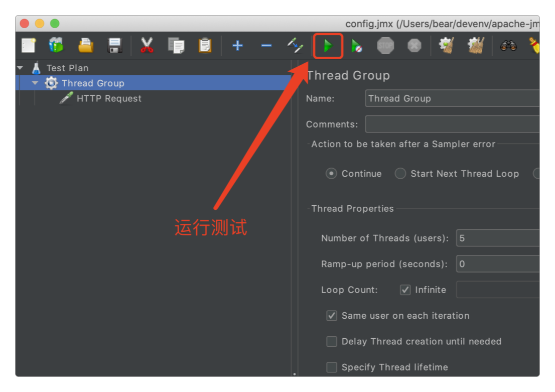The width and height of the screenshot is (555, 392).
Task: Cut selection with the scissors icon
Action: click(x=147, y=46)
